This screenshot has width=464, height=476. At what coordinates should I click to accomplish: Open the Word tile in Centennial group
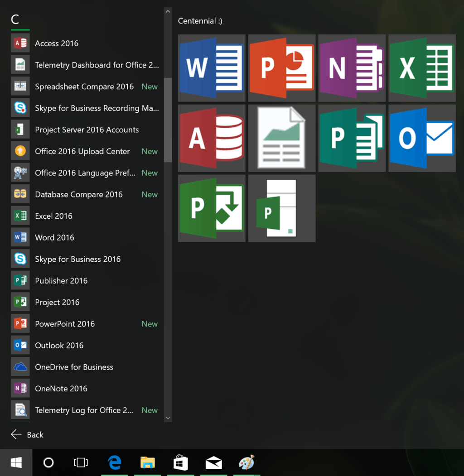click(212, 68)
